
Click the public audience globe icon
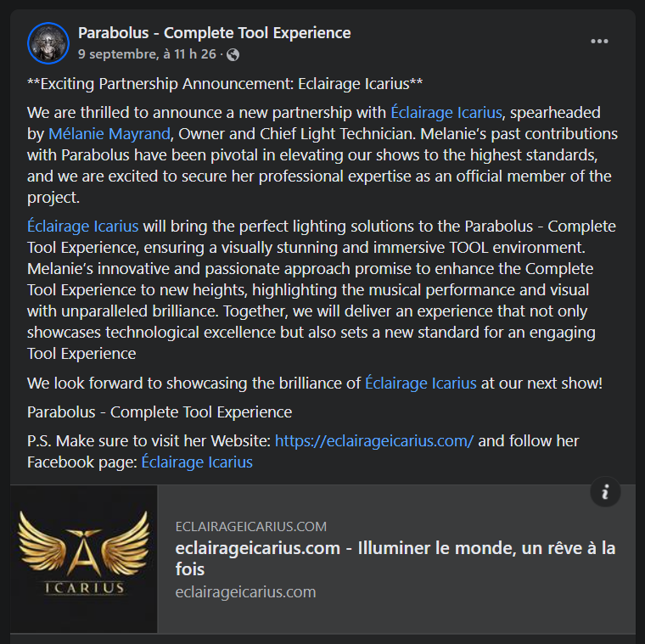coord(233,54)
